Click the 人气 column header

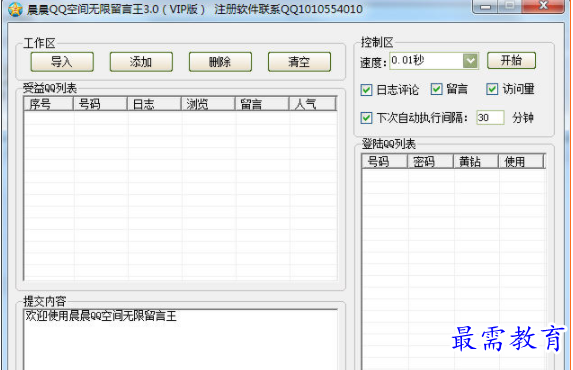pos(312,104)
